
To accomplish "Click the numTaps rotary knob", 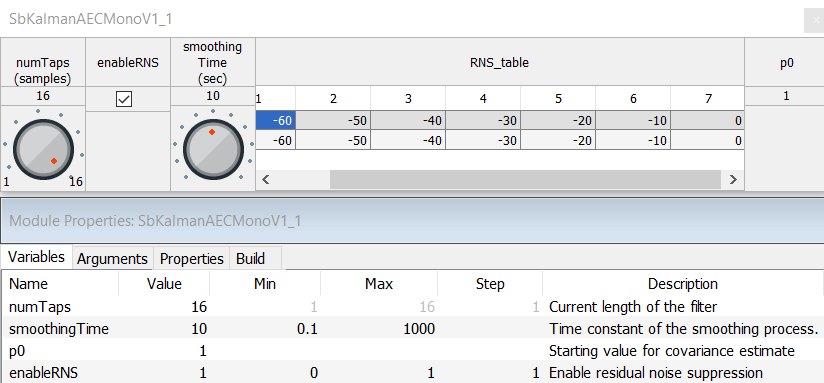I will (x=43, y=149).
